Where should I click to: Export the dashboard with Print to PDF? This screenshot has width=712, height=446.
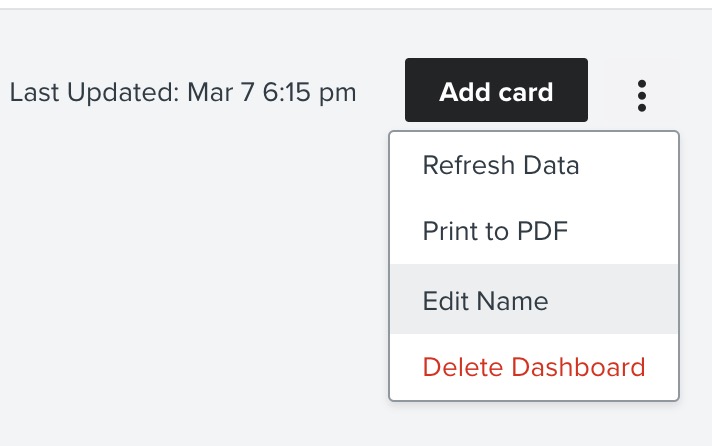(495, 232)
